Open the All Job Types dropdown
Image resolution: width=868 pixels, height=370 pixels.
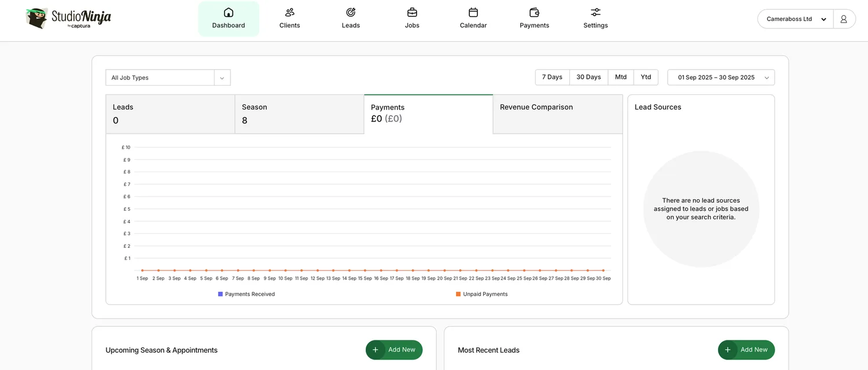click(x=168, y=78)
